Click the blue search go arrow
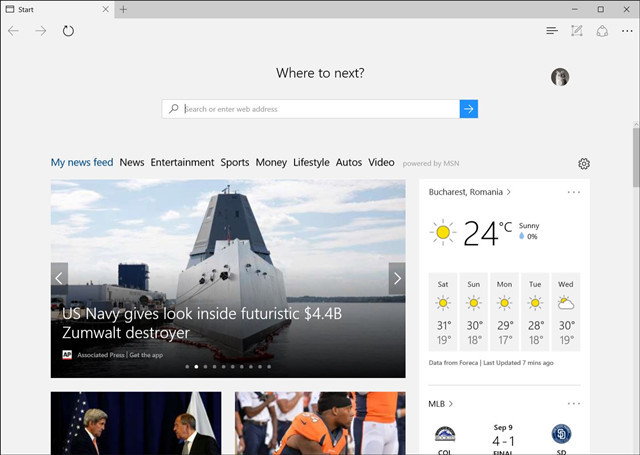 click(x=469, y=109)
